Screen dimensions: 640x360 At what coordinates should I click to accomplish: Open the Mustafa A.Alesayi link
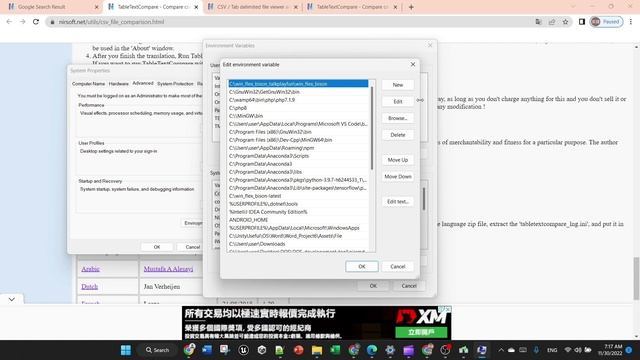point(168,269)
